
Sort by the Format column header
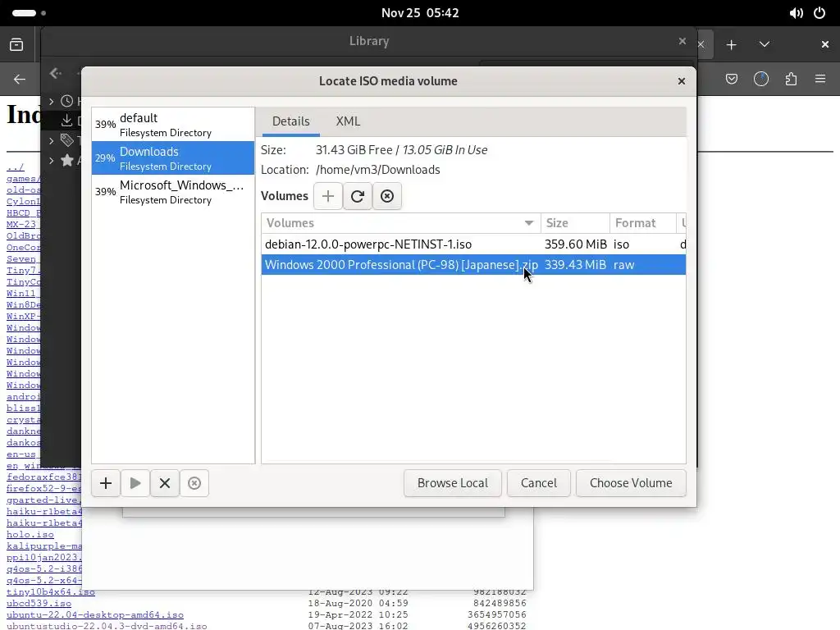click(x=643, y=223)
